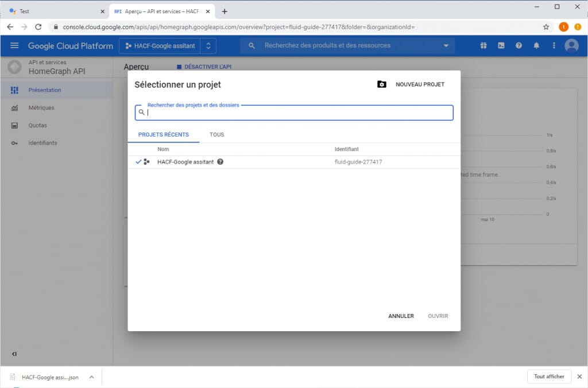Focus the Rechercher des projets et des dossiers field
Image resolution: width=588 pixels, height=388 pixels.
tap(294, 112)
